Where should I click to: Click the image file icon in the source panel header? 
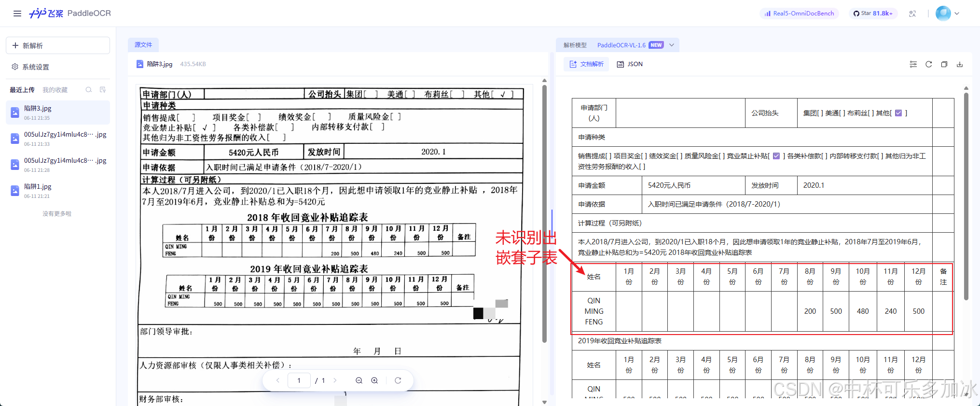point(140,64)
